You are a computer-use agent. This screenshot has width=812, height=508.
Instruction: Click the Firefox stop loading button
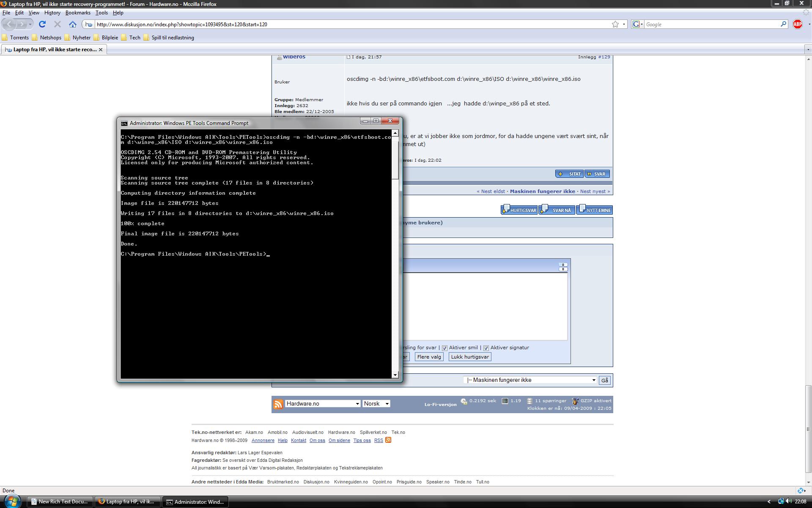(x=58, y=24)
